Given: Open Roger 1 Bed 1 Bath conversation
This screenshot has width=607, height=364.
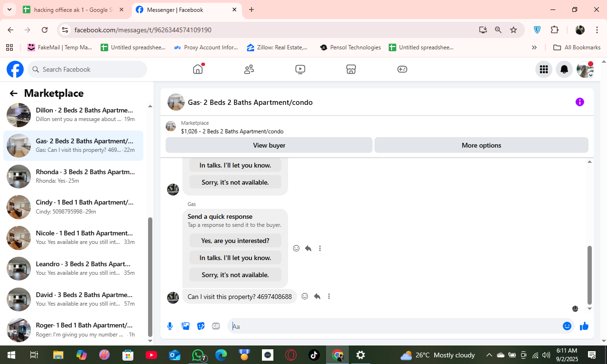Looking at the screenshot, I should click(74, 330).
